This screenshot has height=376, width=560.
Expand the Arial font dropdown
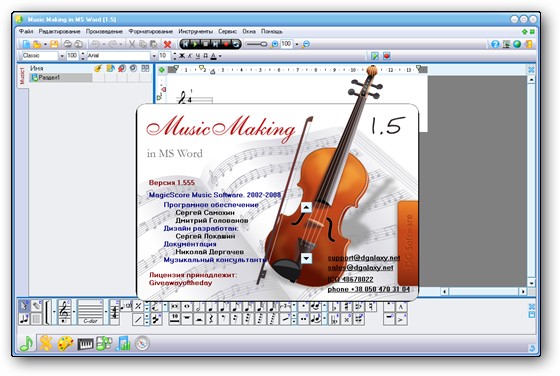154,56
